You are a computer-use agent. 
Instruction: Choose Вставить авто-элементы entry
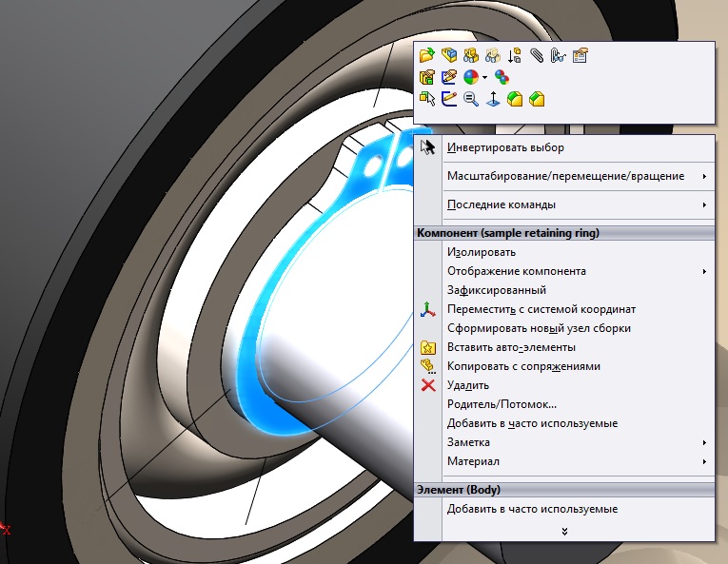(511, 347)
